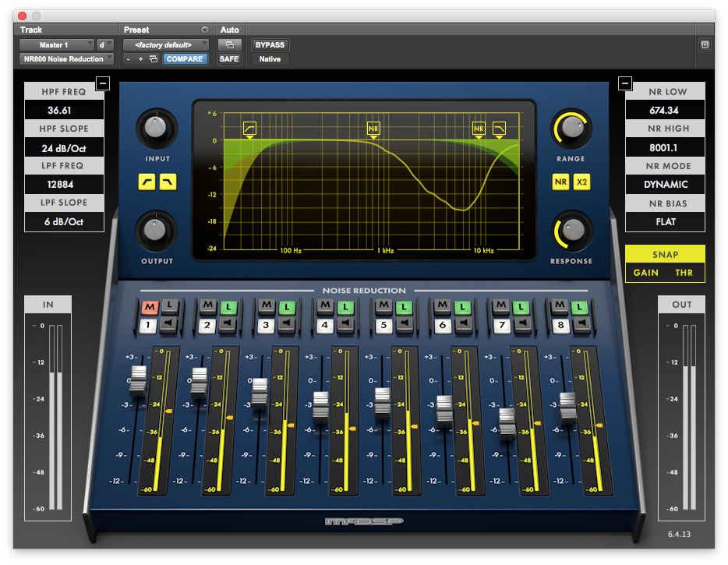Click the band 5 number button

pos(383,325)
